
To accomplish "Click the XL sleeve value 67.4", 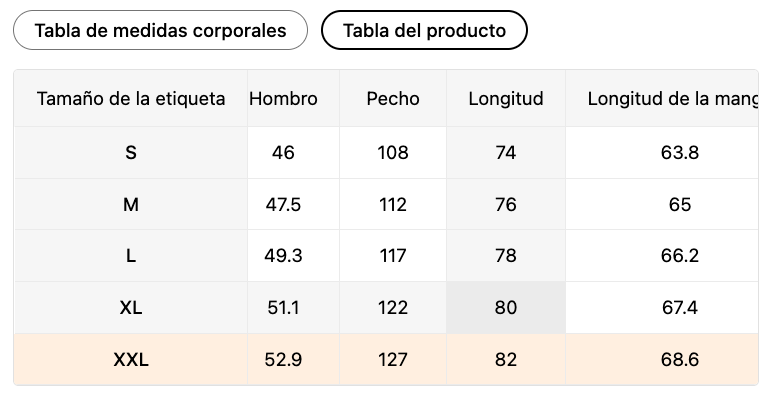I will [680, 308].
